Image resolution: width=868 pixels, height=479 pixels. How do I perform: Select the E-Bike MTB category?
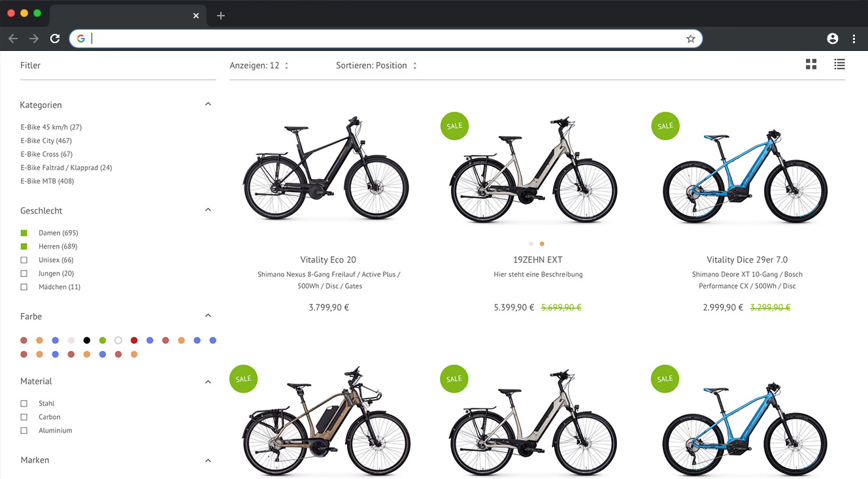click(47, 181)
